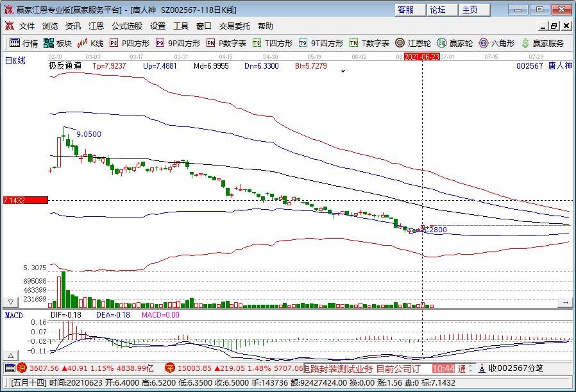
Task: Click the Up=7.4881 value
Action: click(x=160, y=66)
